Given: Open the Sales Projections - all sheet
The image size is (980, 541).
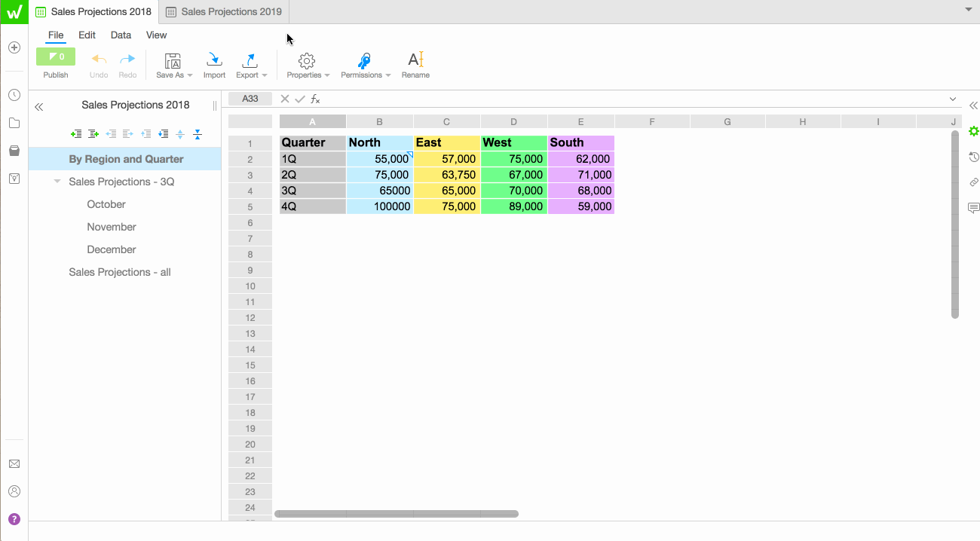Looking at the screenshot, I should [120, 272].
